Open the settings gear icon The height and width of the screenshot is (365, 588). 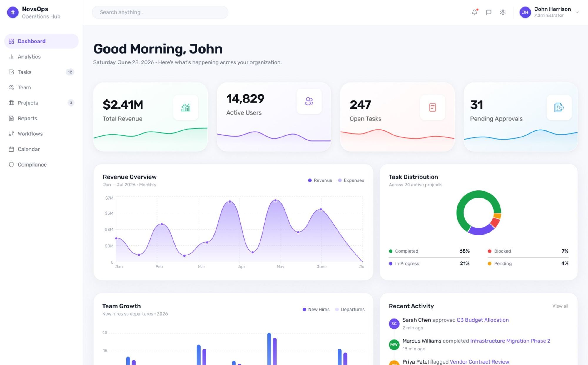click(x=503, y=12)
